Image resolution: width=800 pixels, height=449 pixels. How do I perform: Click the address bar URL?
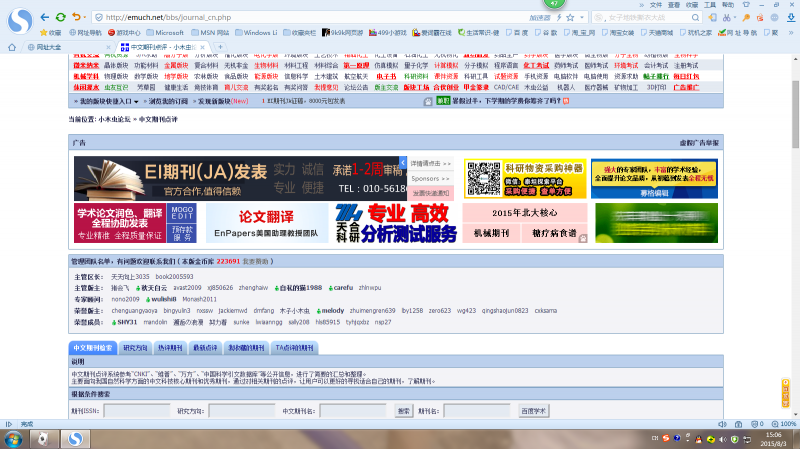coord(168,17)
